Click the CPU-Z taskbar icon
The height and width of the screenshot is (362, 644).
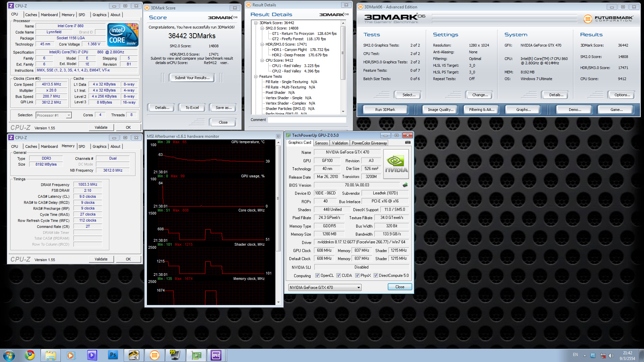[x=216, y=355]
